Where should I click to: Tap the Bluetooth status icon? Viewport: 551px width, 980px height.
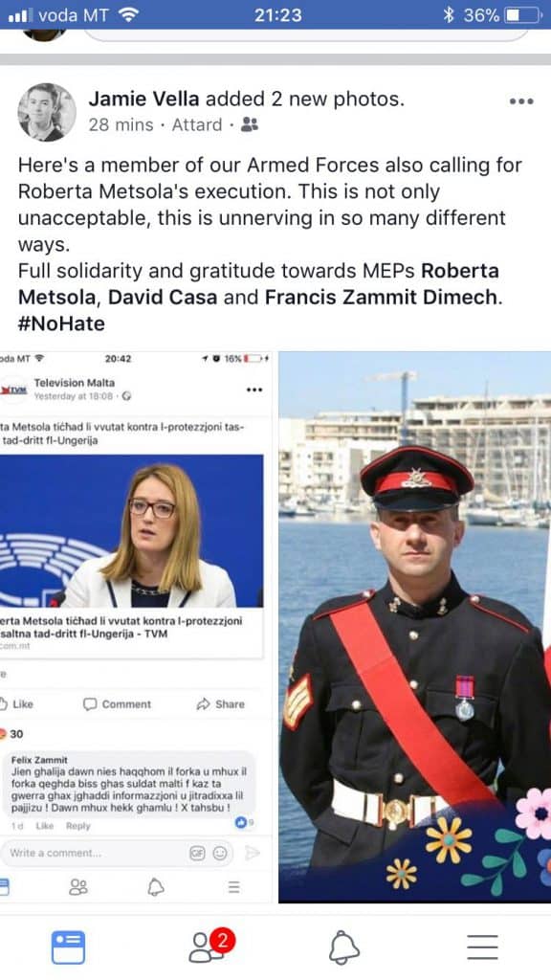(x=448, y=15)
